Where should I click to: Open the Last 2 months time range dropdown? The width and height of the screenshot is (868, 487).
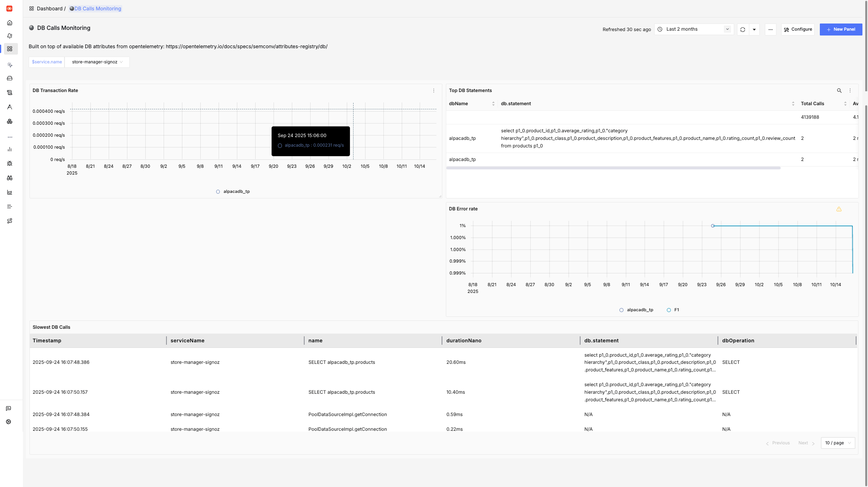tap(694, 29)
